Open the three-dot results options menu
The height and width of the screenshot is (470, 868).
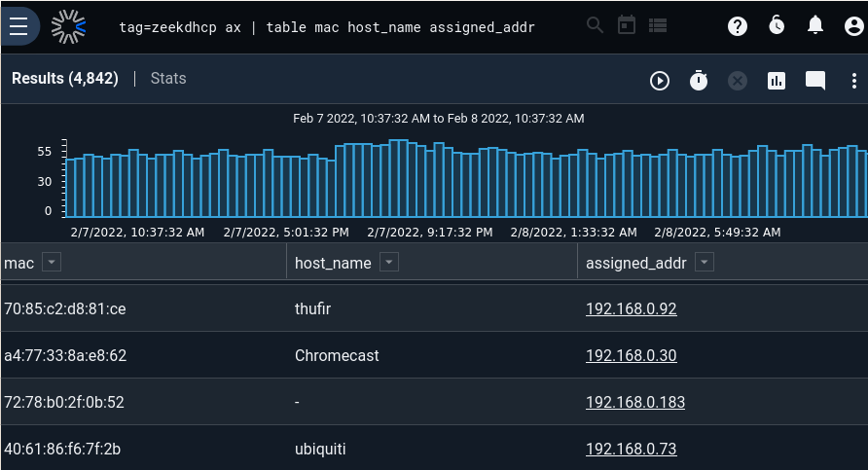coord(854,81)
